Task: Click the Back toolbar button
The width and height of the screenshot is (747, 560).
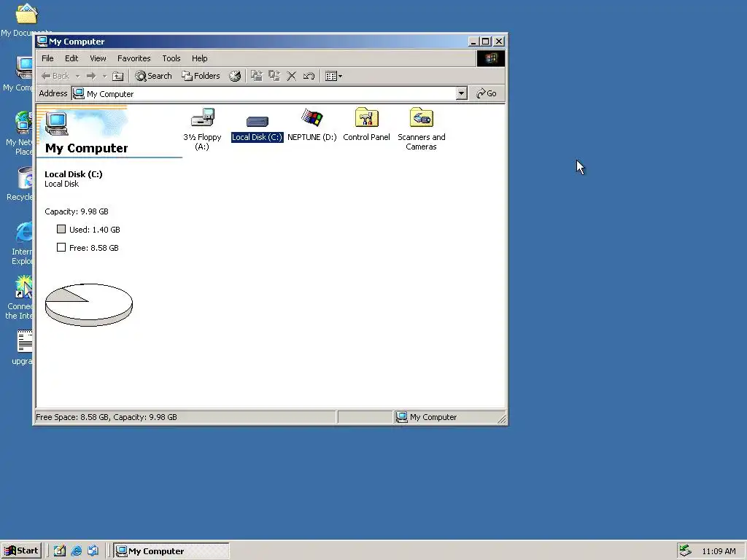Action: coord(55,76)
